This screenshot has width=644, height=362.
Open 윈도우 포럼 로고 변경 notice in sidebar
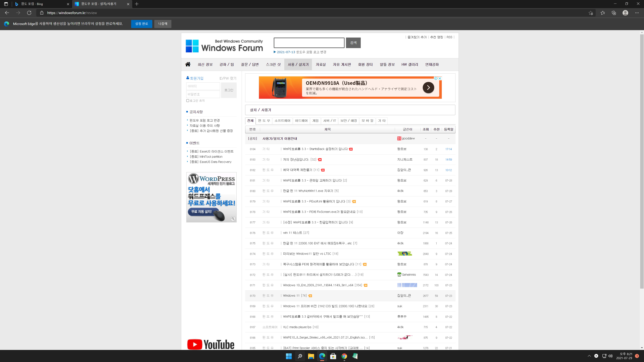(204, 120)
